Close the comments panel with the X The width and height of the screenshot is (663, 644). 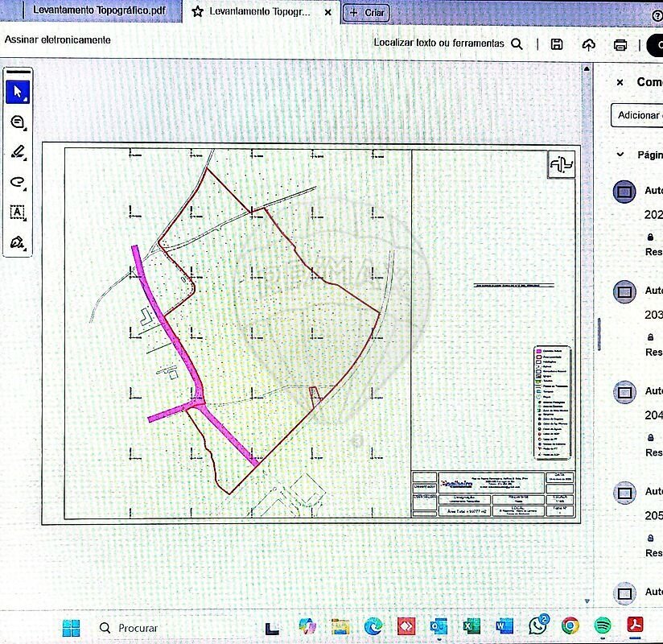pyautogui.click(x=620, y=82)
